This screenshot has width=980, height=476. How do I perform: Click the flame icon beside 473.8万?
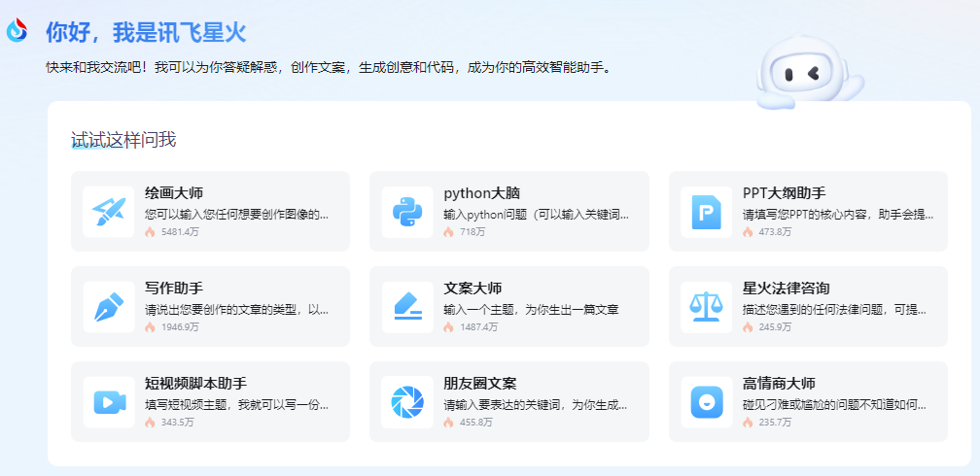tap(748, 232)
